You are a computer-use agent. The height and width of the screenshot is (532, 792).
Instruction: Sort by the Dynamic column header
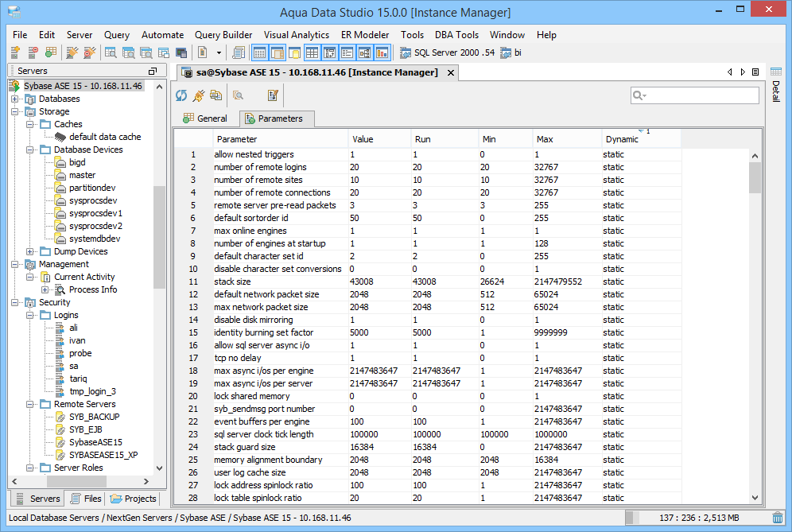pyautogui.click(x=641, y=139)
